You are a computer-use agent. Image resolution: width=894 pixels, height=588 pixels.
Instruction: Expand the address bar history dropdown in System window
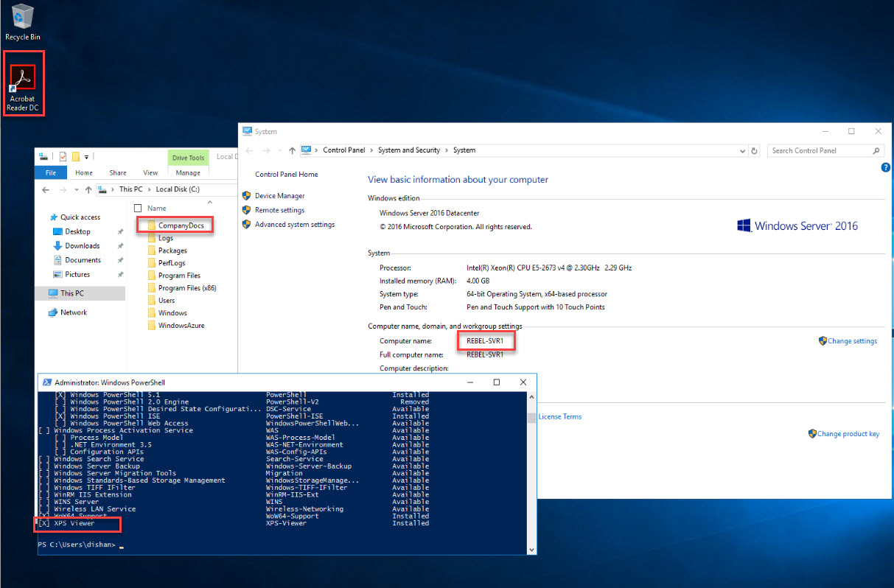click(x=742, y=150)
